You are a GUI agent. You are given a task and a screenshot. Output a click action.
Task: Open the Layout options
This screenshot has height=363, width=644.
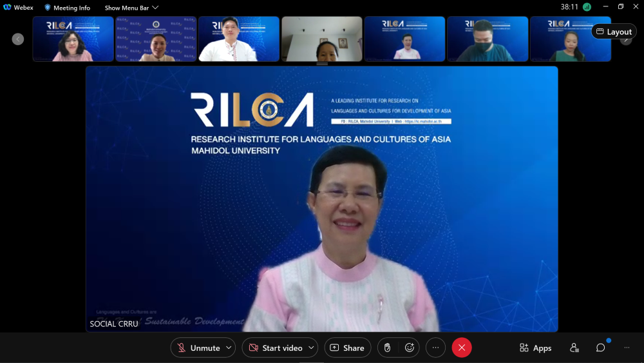click(614, 32)
